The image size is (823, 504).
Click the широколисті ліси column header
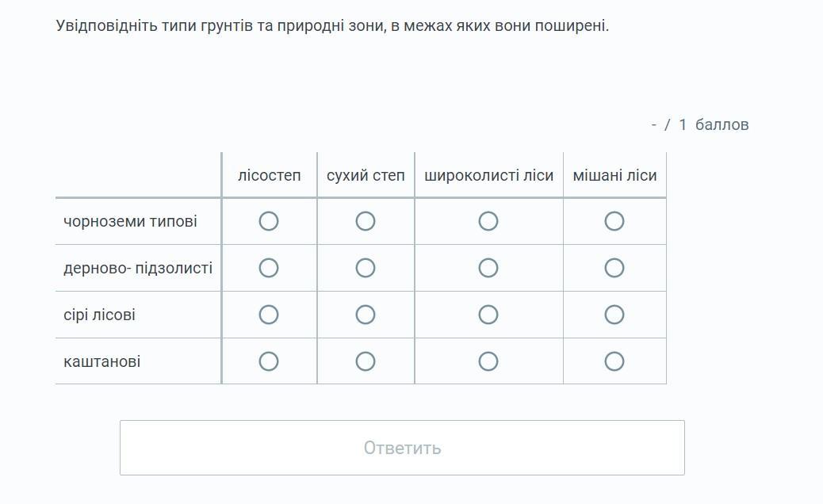click(488, 175)
